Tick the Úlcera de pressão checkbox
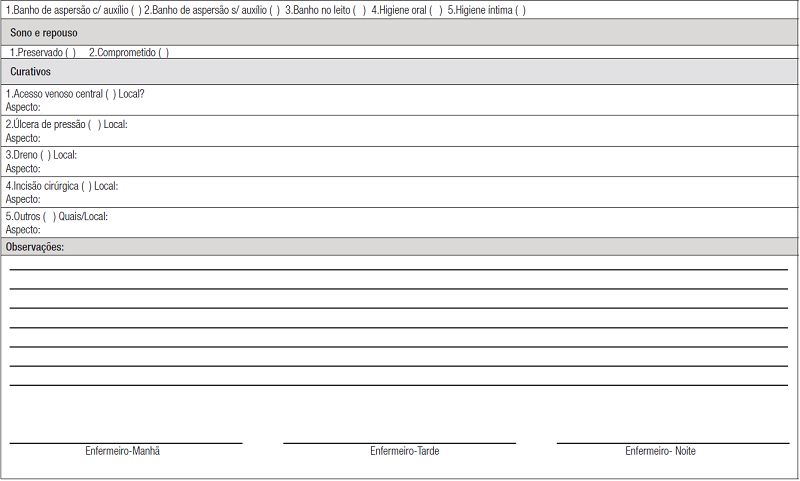 pyautogui.click(x=94, y=125)
